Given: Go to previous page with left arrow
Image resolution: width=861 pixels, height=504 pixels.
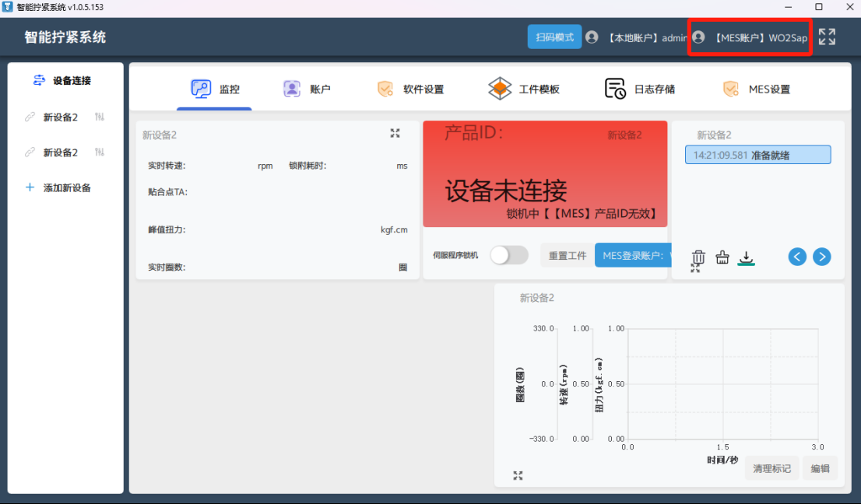Looking at the screenshot, I should pyautogui.click(x=797, y=257).
